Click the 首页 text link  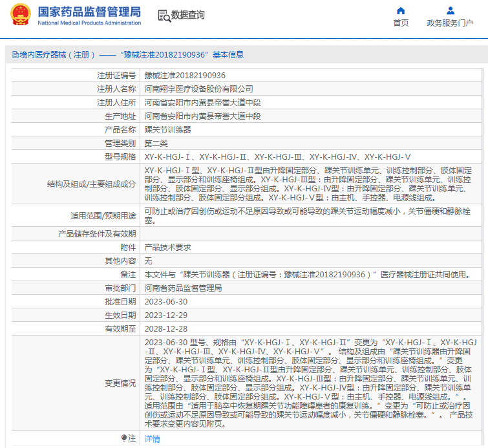click(x=401, y=23)
